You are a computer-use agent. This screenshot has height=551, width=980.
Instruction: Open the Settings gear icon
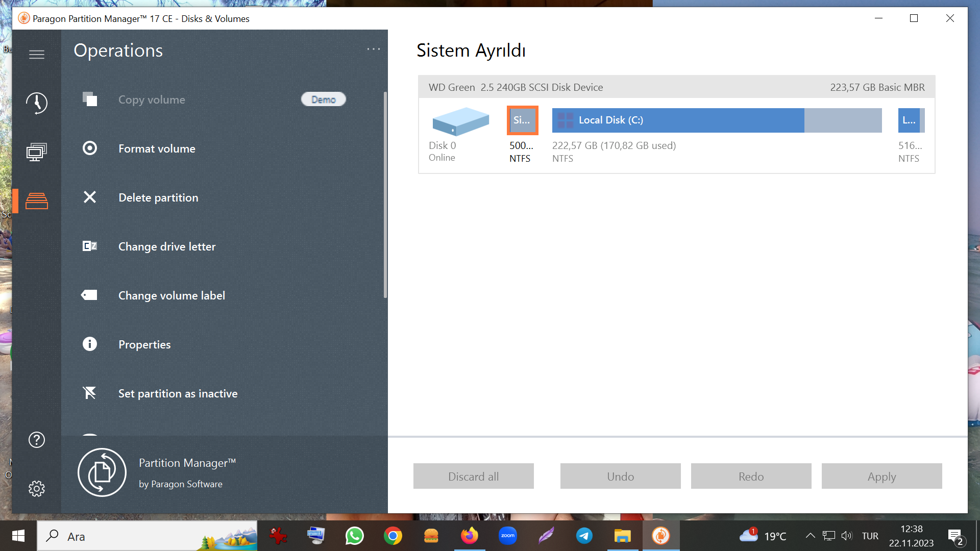[37, 489]
